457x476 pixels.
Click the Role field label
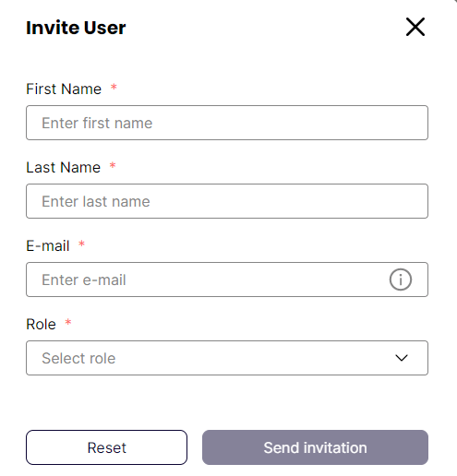[x=41, y=324]
